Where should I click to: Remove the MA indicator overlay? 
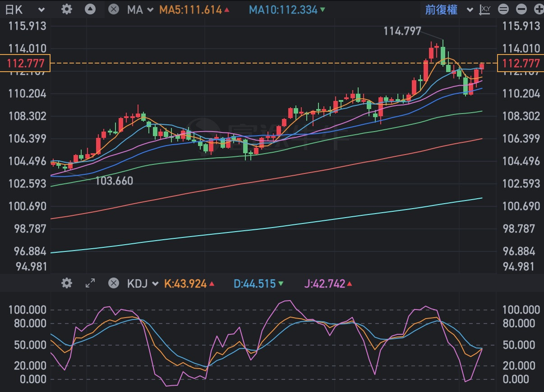tap(114, 9)
